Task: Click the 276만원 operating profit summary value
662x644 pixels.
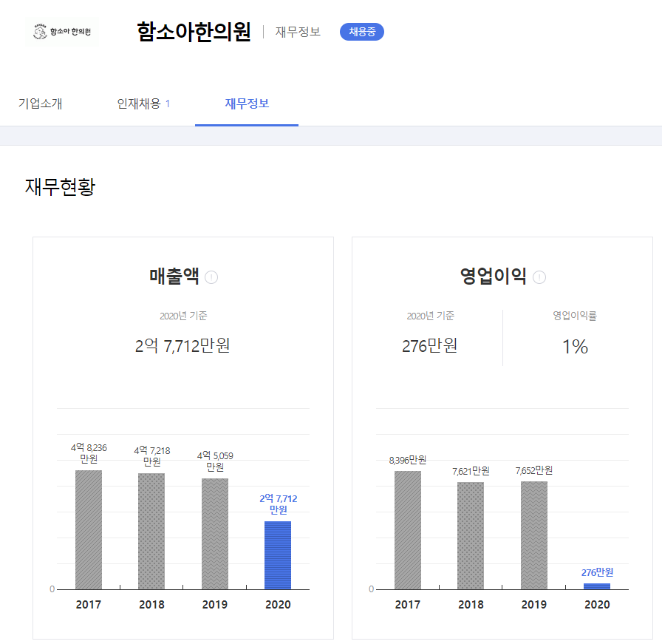Action: coord(430,346)
